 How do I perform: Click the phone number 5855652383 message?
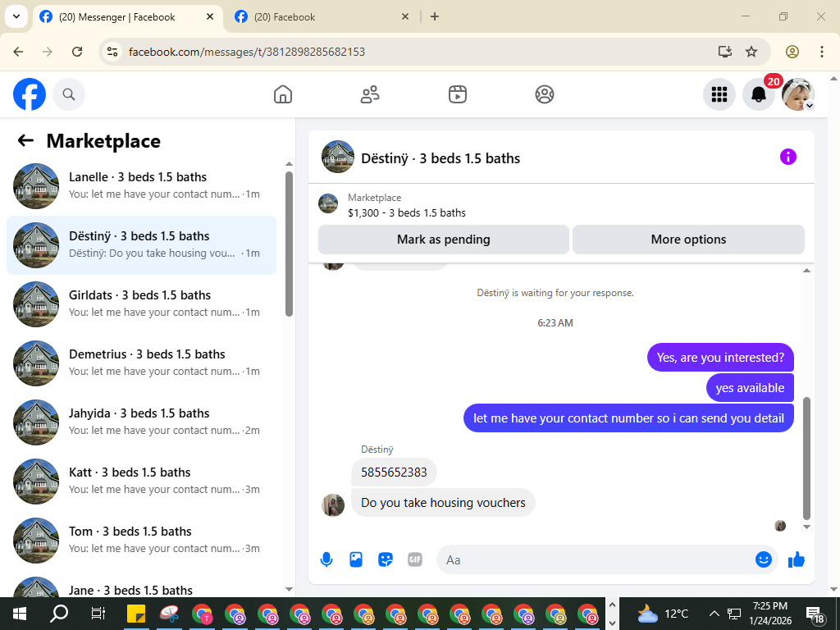(394, 472)
